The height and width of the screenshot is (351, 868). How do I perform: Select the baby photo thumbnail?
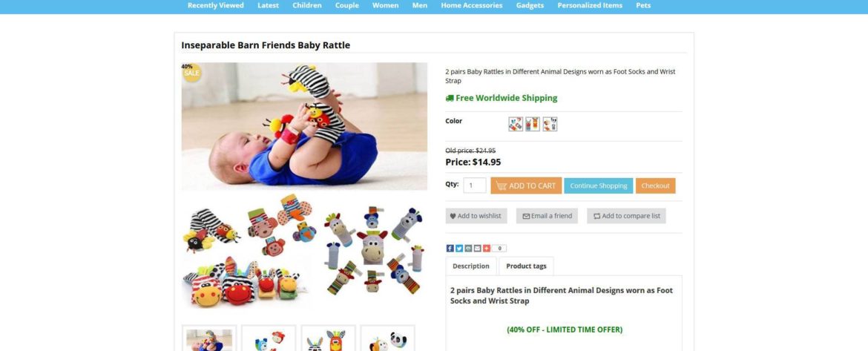(x=209, y=338)
